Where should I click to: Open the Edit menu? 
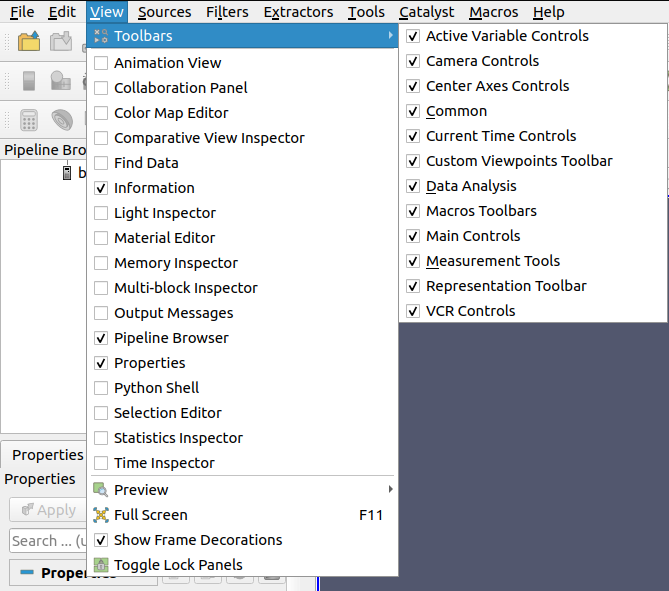pyautogui.click(x=62, y=12)
